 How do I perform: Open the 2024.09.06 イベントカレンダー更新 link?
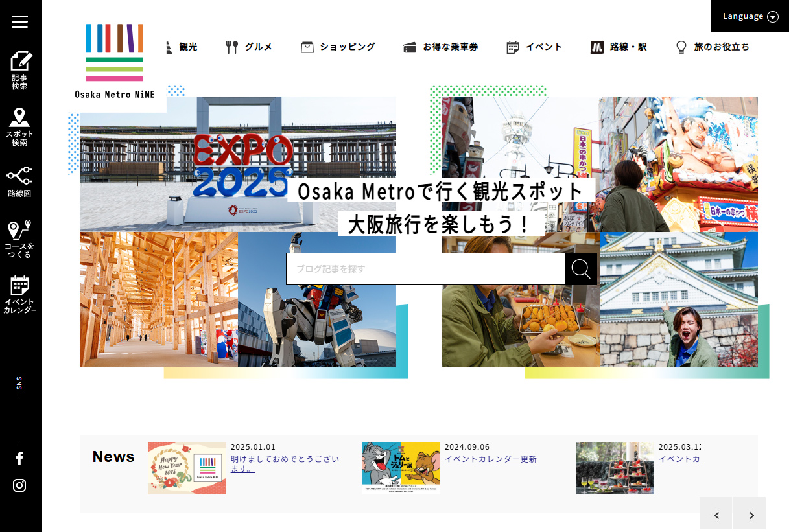[x=491, y=459]
